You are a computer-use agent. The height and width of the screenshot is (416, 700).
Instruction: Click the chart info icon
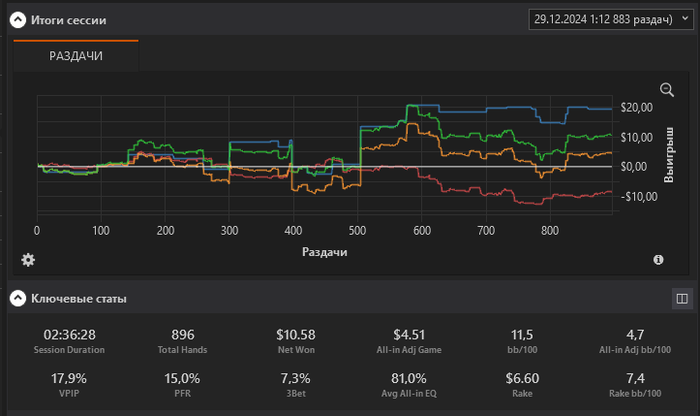pos(658,260)
